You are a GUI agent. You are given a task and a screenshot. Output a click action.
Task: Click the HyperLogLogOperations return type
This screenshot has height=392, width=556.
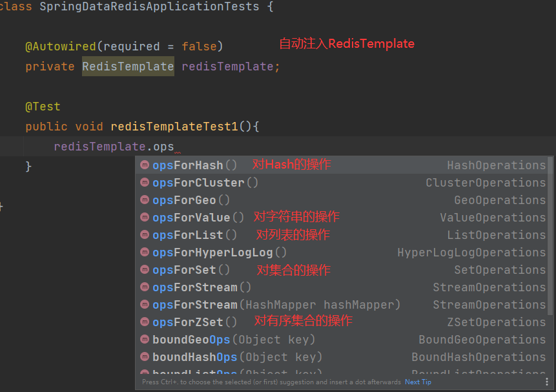tap(471, 253)
